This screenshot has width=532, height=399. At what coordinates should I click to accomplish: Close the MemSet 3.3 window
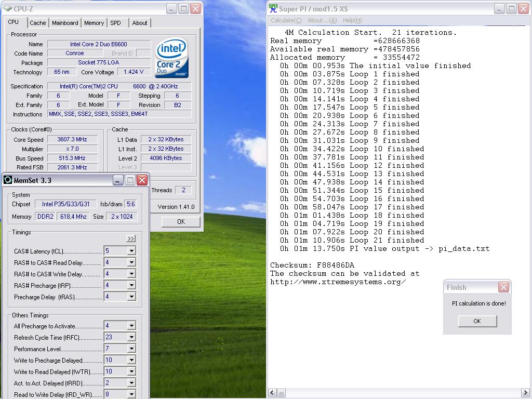point(142,180)
